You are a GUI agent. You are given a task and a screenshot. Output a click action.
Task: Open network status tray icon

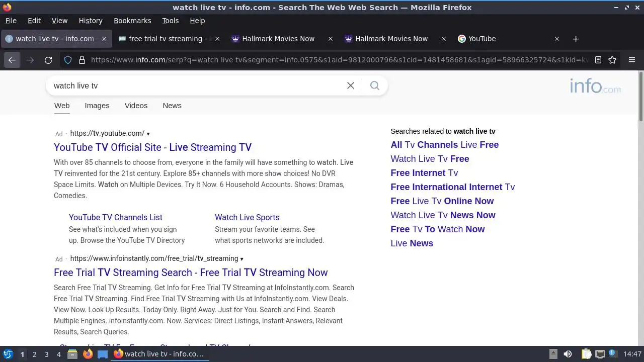600,354
